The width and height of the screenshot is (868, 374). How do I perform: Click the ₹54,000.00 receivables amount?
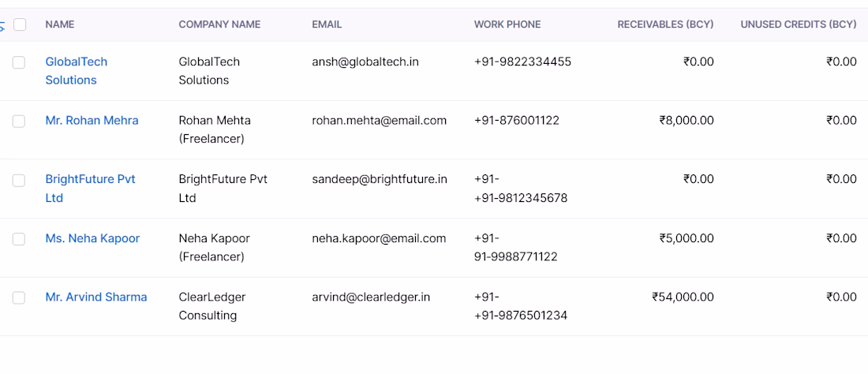point(683,297)
